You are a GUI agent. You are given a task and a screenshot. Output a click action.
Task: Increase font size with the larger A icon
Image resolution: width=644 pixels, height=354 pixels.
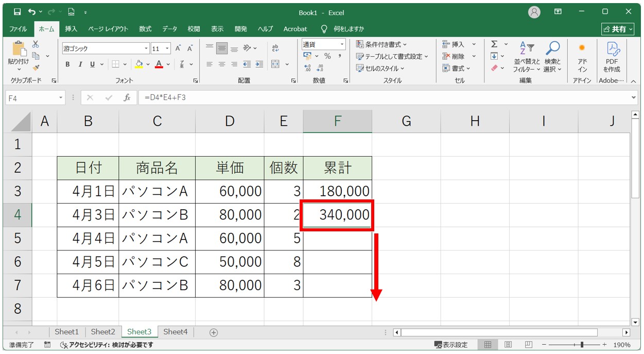[178, 48]
